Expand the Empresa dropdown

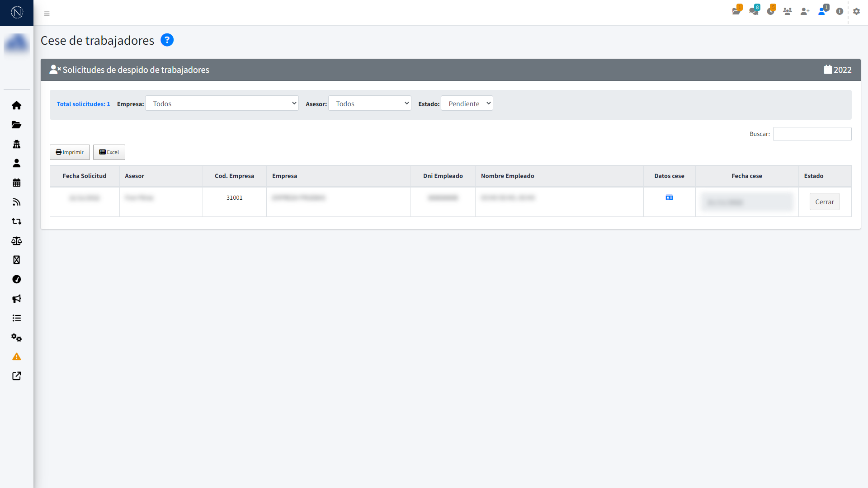point(222,103)
